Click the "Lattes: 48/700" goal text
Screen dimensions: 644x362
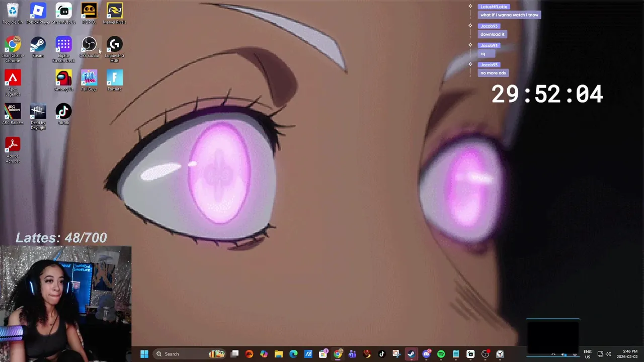[61, 238]
